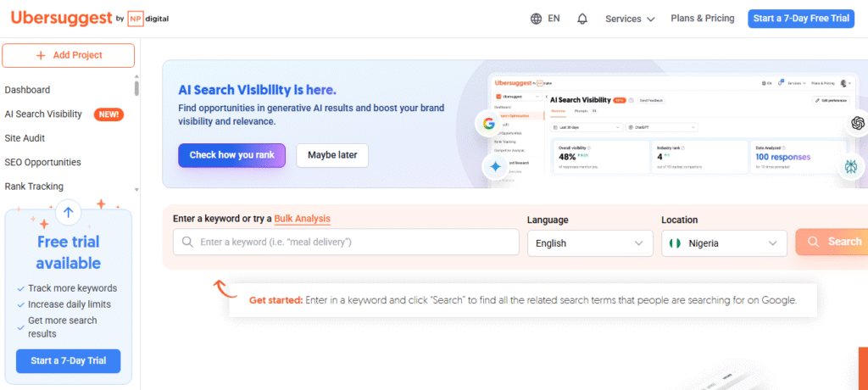Click the up-arrow circle above Free trial

tap(68, 212)
